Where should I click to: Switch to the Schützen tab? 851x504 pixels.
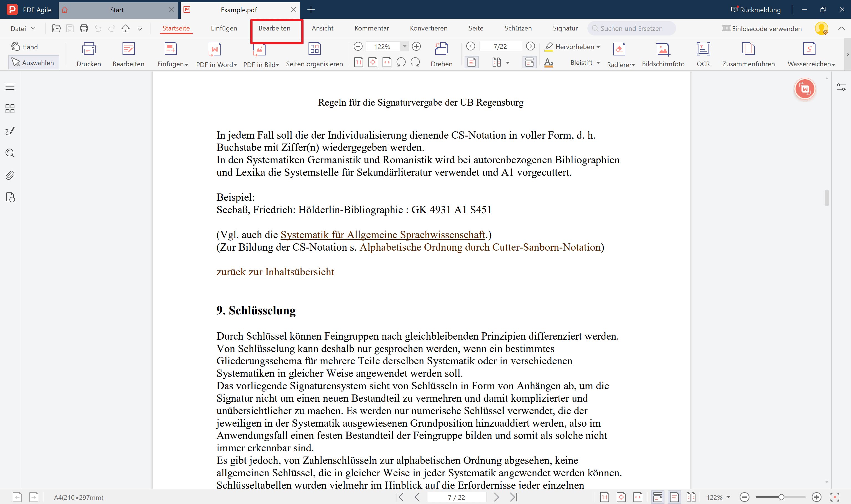[x=518, y=28]
